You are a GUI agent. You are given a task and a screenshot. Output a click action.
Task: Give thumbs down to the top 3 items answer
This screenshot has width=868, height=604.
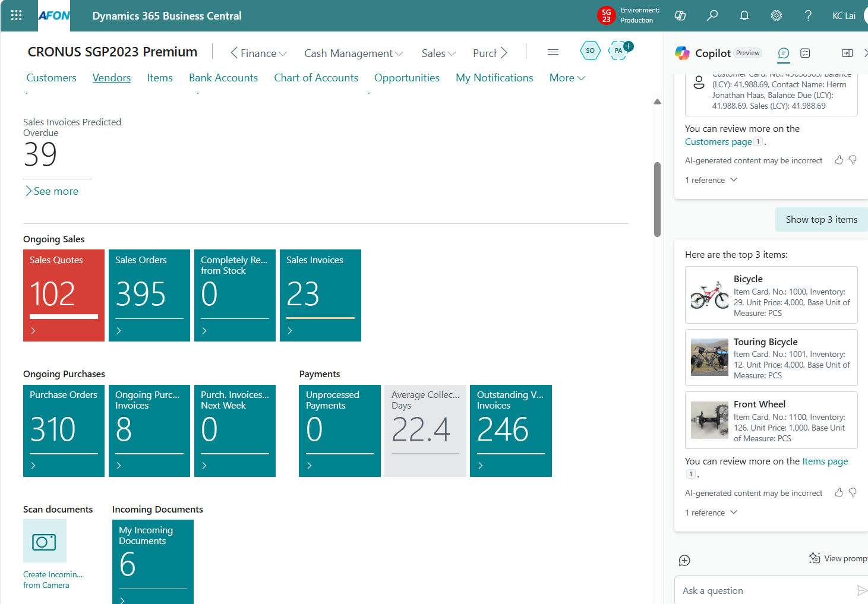pyautogui.click(x=853, y=492)
